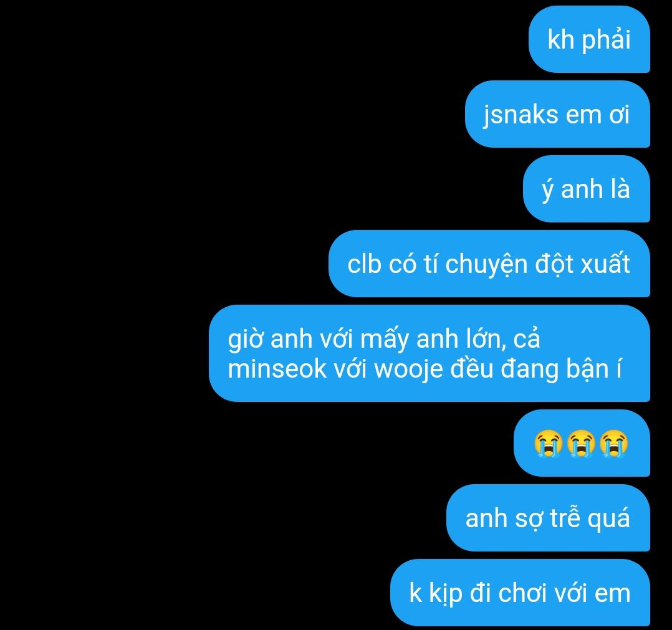Tap the "kh phải" message bubble

[589, 39]
